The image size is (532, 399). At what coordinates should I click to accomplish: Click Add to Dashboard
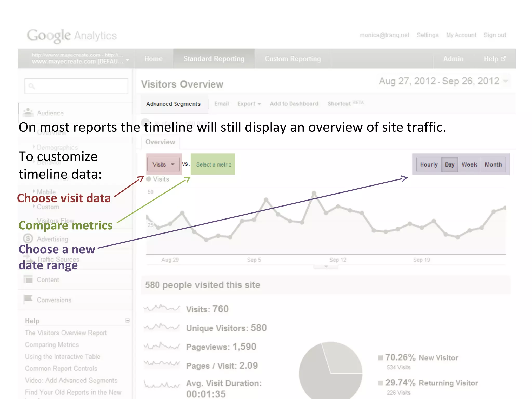point(294,104)
